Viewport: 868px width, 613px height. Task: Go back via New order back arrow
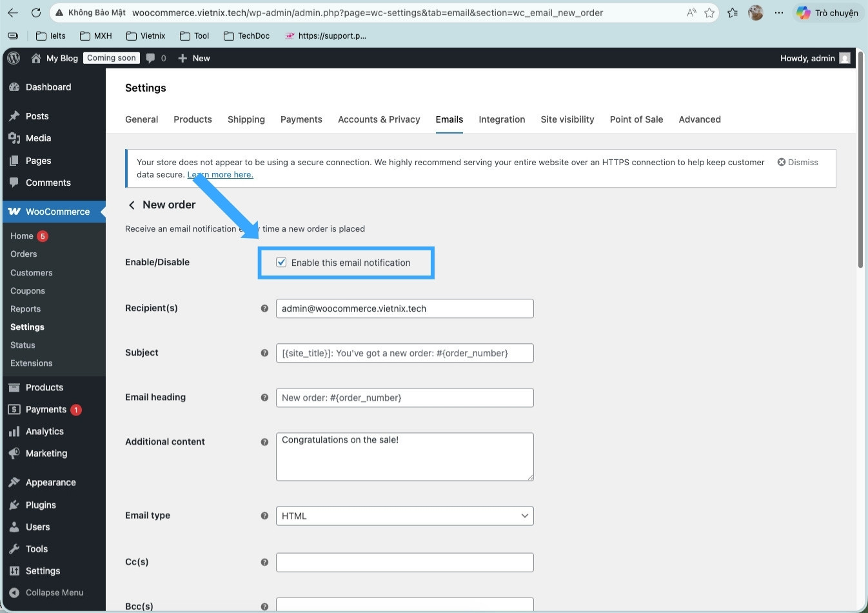pos(132,205)
